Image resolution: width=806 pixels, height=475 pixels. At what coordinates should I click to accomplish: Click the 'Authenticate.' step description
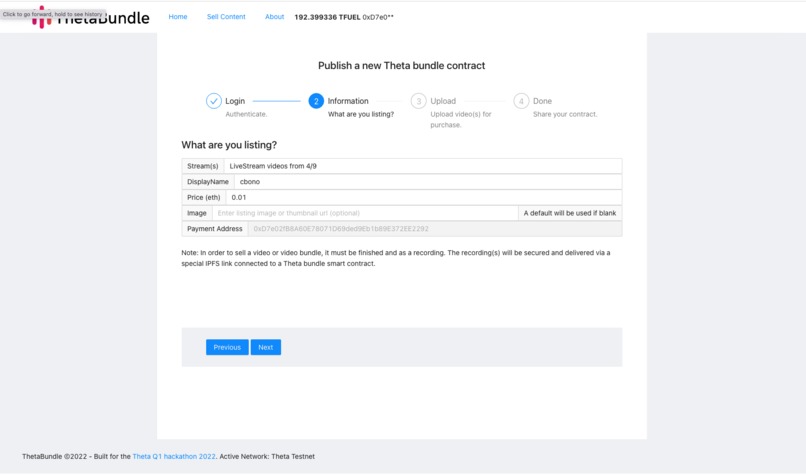coord(246,114)
